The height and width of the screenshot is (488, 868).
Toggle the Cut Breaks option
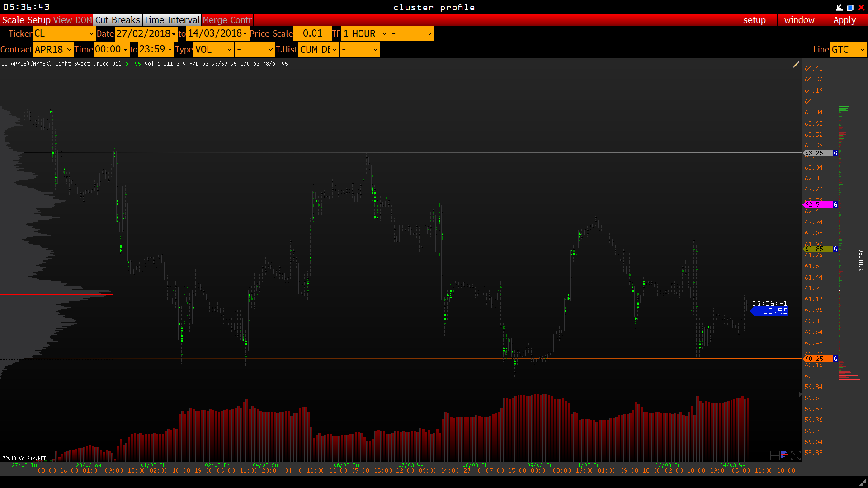tap(118, 20)
